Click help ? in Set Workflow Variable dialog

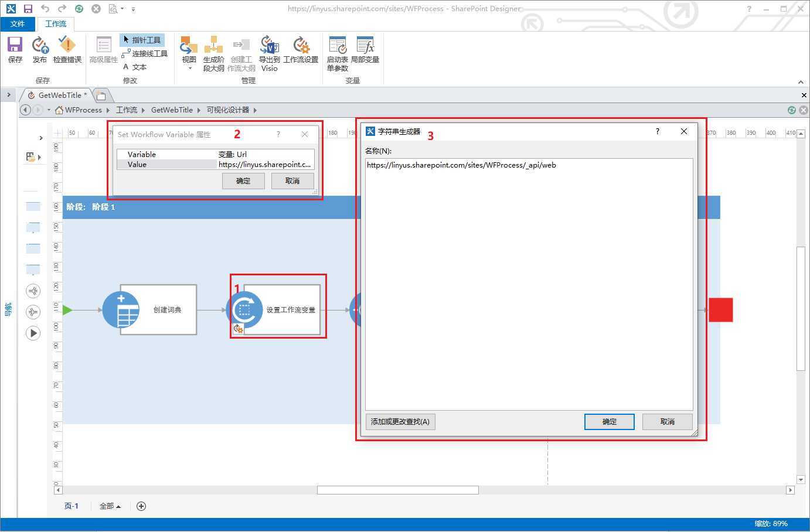click(278, 134)
